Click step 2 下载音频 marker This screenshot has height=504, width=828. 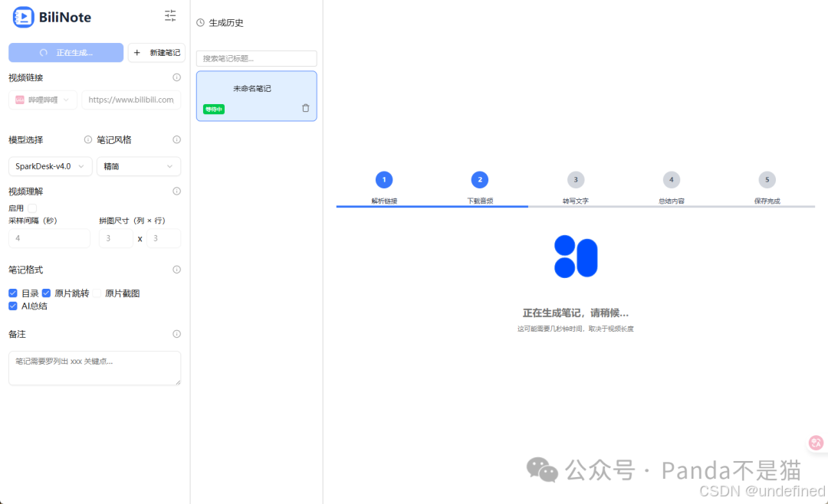point(479,180)
